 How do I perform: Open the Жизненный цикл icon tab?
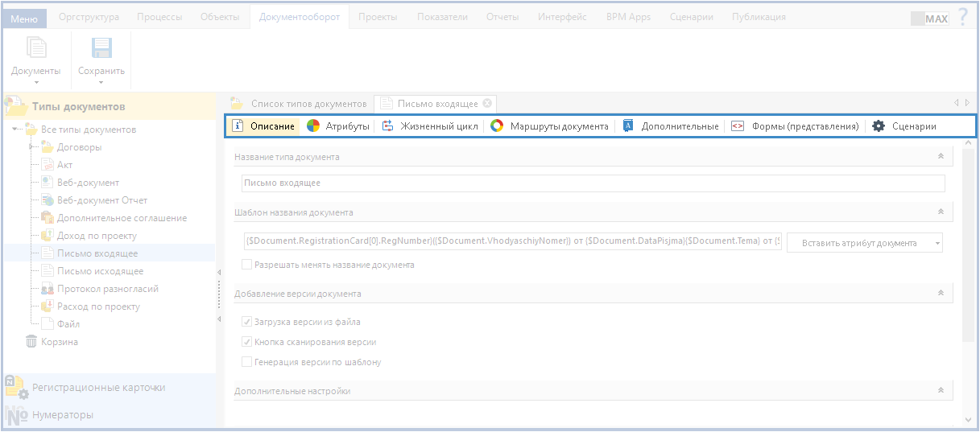click(388, 126)
